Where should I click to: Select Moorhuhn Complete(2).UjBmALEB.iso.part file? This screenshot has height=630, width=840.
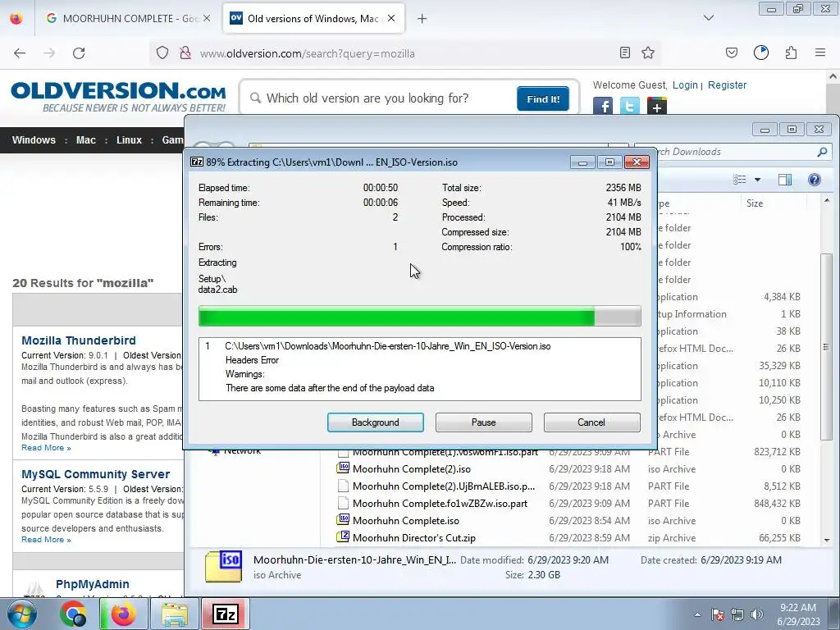point(444,486)
